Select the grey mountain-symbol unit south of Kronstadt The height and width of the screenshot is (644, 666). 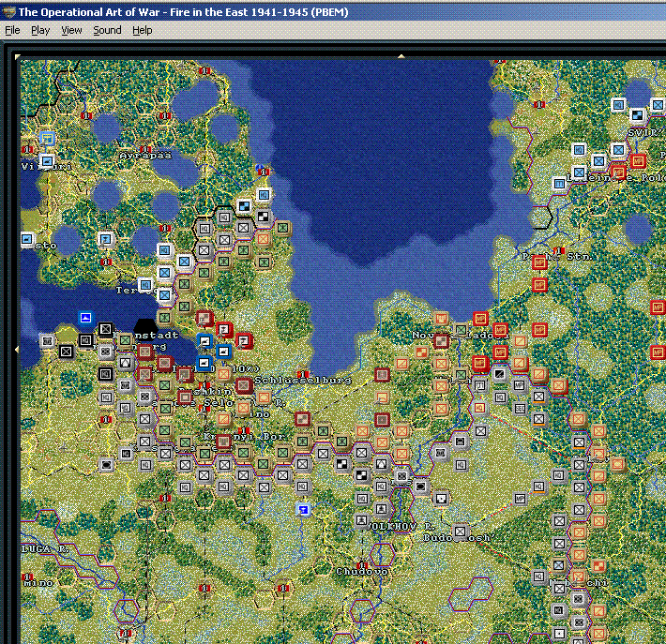[126, 363]
